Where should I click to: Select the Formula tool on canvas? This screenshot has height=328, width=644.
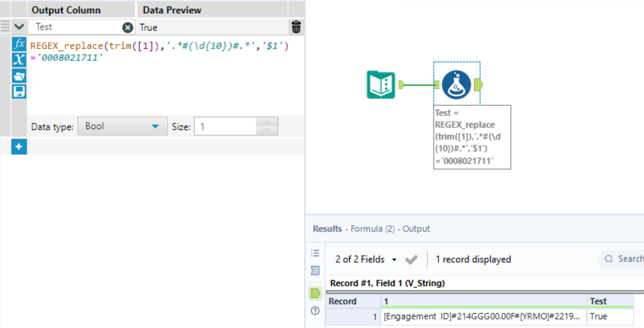coord(456,85)
